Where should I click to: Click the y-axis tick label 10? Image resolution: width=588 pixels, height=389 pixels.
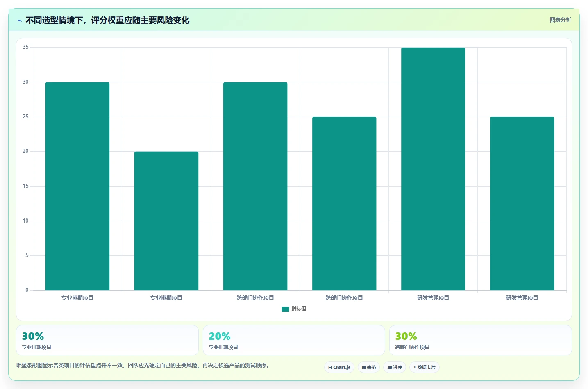25,221
